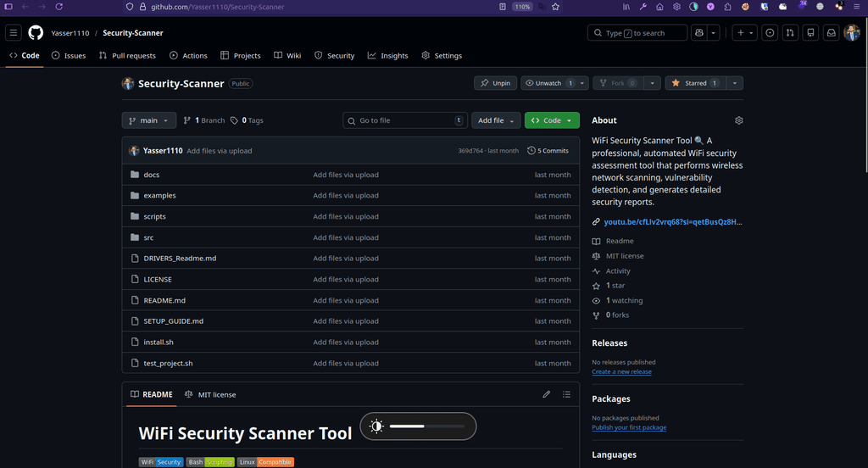The image size is (868, 468).
Task: Click the pull requests icon in header
Action: 790,33
